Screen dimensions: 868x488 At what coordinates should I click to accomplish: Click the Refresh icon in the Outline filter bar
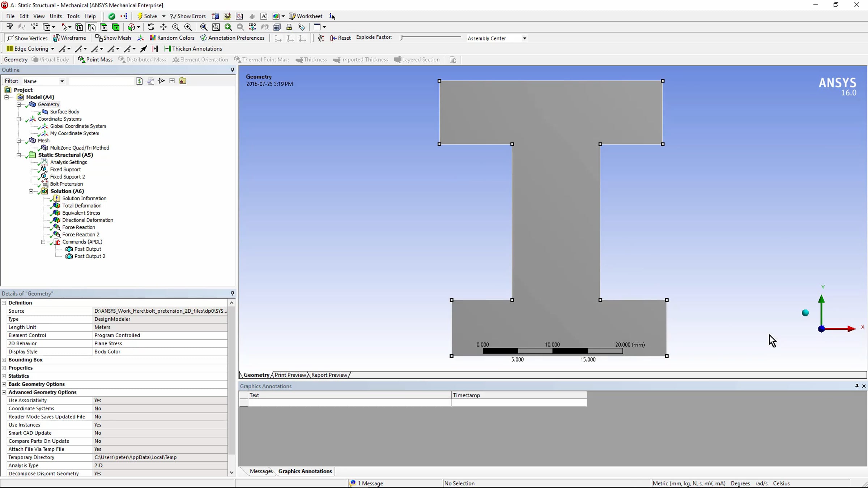(x=140, y=81)
